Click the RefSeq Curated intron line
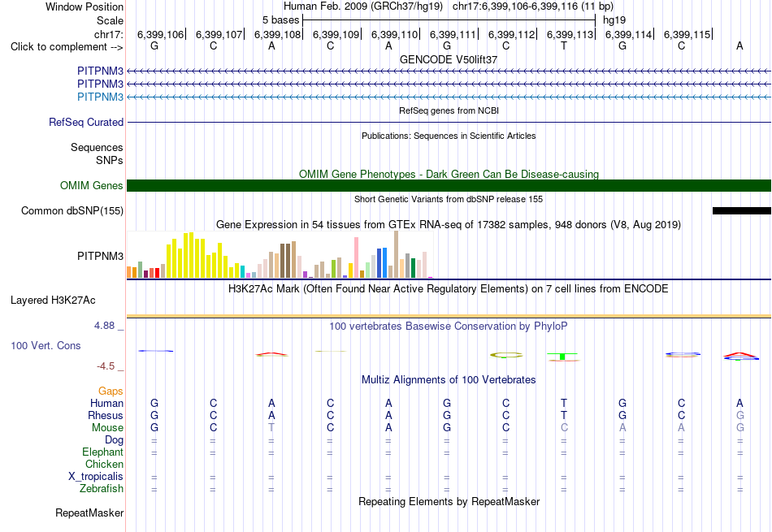 pos(449,122)
